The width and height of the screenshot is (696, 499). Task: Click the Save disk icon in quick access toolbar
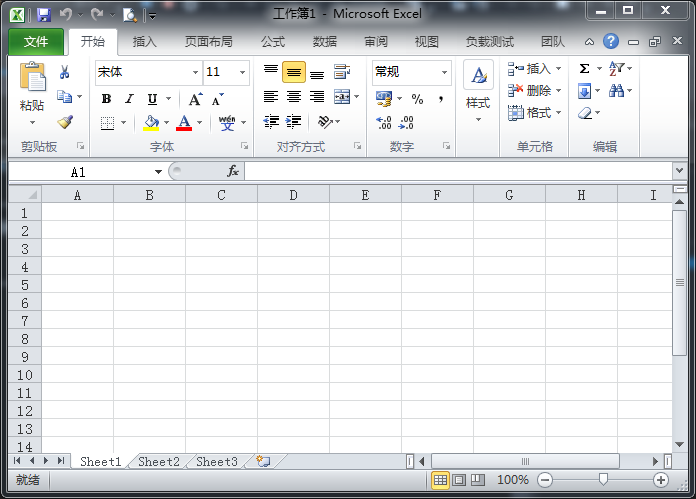click(44, 15)
